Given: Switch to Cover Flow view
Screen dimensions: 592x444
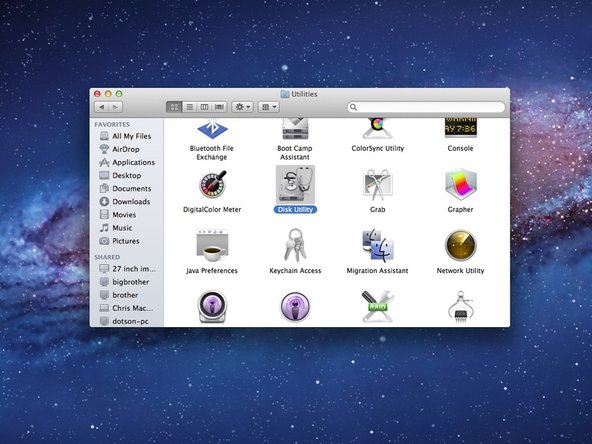Looking at the screenshot, I should click(219, 107).
